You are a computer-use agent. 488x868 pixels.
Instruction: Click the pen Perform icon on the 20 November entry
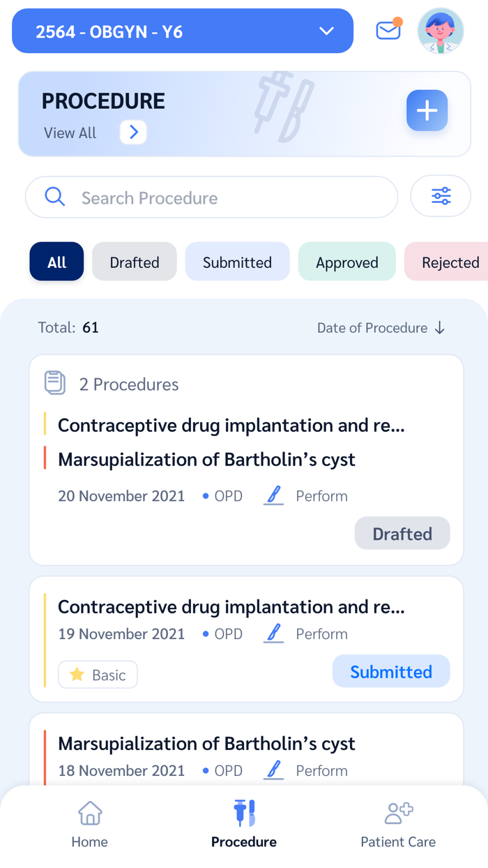click(273, 495)
